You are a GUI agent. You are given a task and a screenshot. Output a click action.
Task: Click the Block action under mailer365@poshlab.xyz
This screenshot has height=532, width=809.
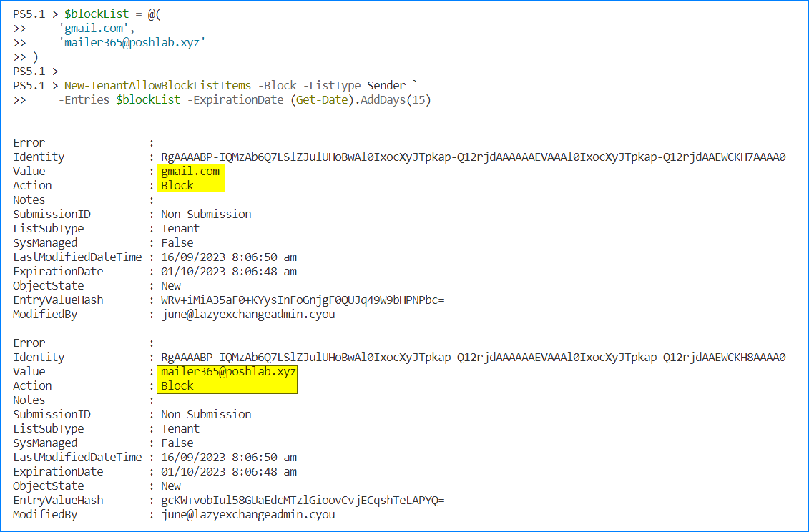pos(177,385)
